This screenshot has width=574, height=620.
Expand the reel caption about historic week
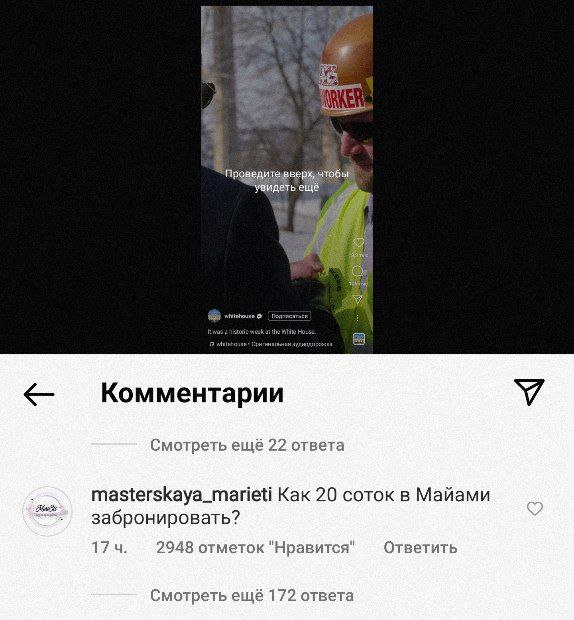(x=262, y=332)
